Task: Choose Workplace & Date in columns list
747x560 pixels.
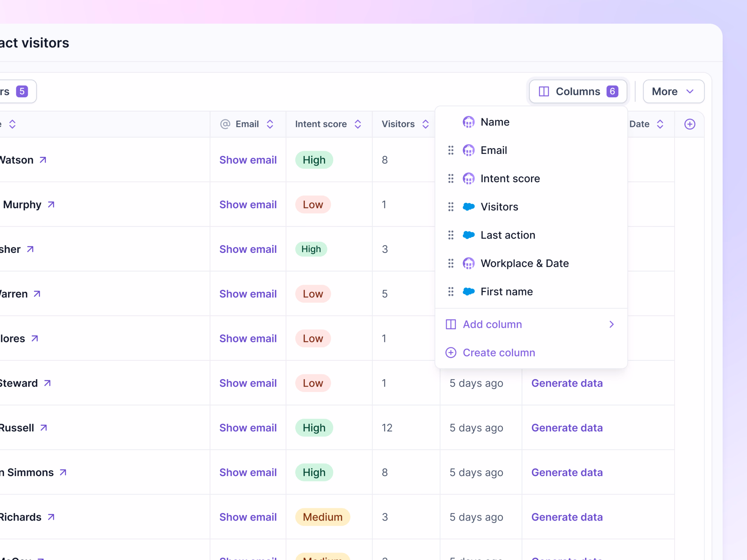Action: coord(531,263)
